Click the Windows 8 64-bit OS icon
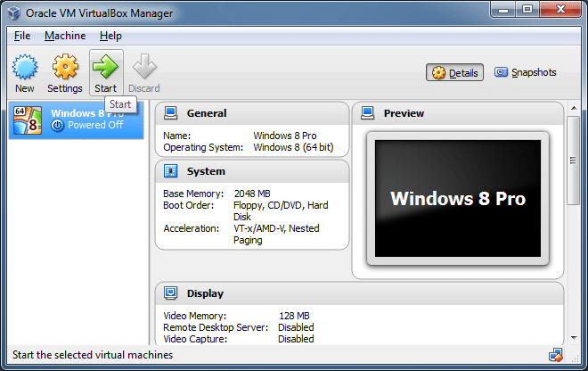The width and height of the screenshot is (588, 371). coord(28,120)
